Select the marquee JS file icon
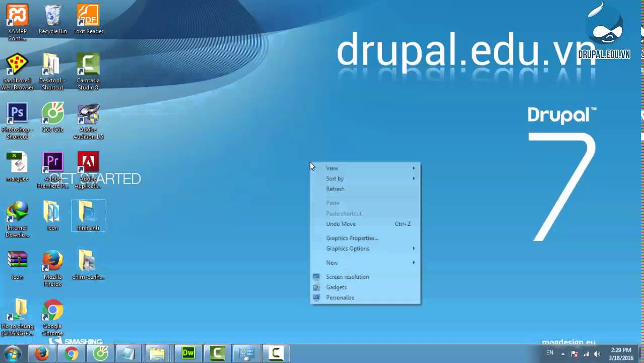Image resolution: width=644 pixels, height=363 pixels. tap(17, 167)
